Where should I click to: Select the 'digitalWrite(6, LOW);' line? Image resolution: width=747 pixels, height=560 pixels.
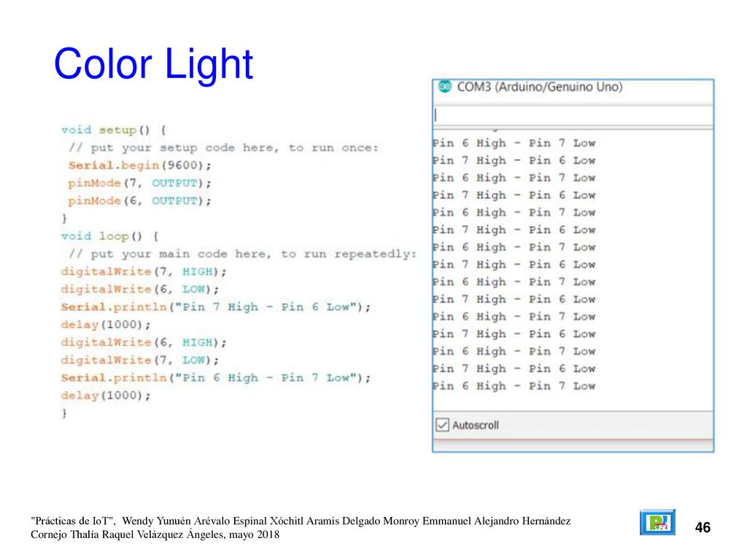[140, 289]
